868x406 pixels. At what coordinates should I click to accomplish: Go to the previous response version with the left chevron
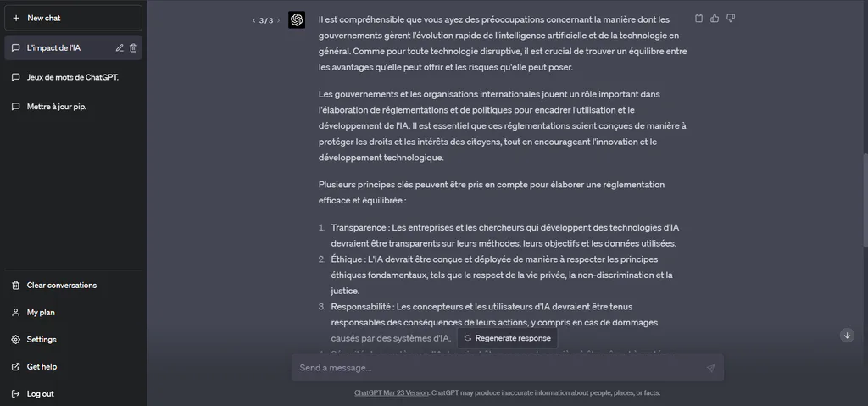[x=254, y=20]
